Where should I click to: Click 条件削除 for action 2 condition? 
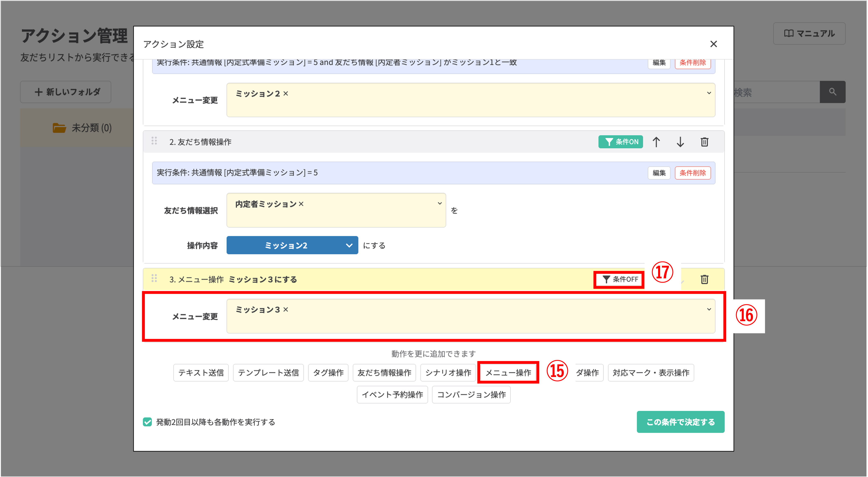pos(692,173)
